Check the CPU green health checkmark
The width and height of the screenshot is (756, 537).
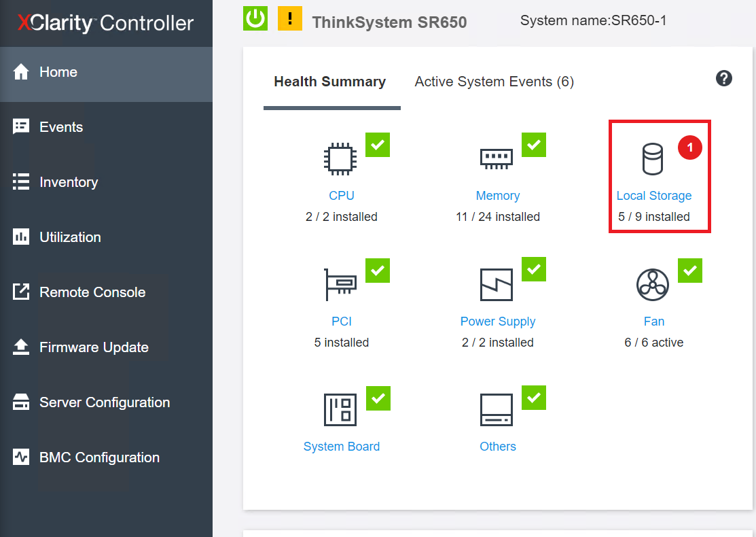377,145
